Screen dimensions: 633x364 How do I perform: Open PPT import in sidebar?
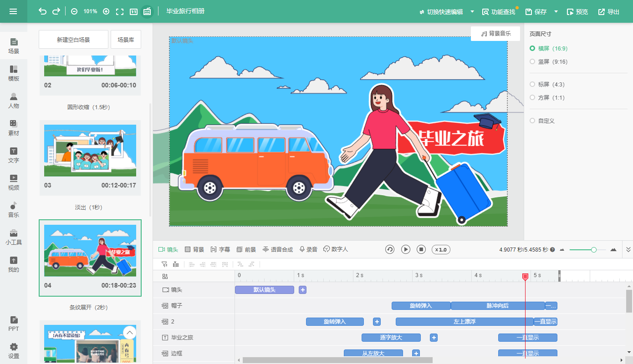[14, 324]
